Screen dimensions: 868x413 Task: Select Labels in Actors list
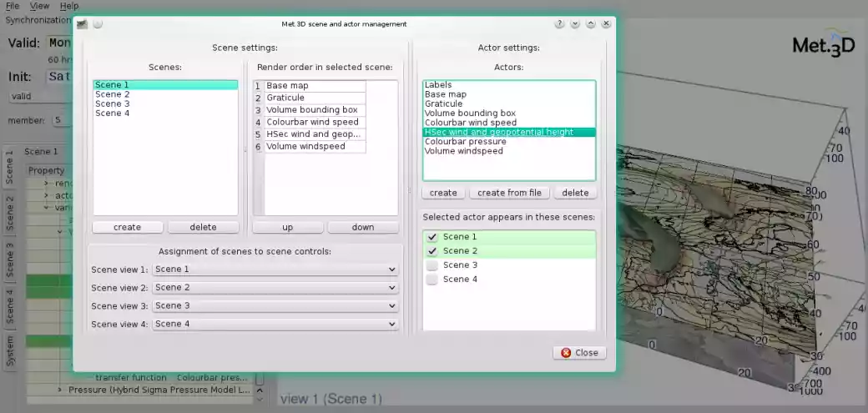(x=509, y=85)
